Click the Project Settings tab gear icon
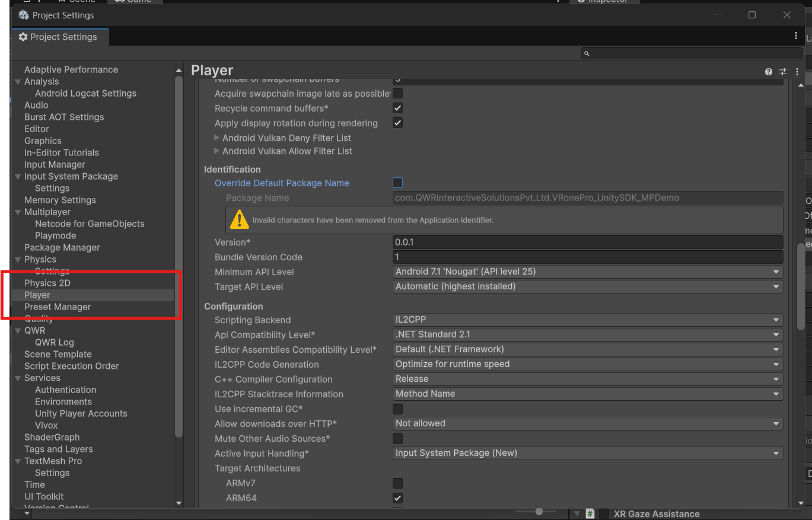 coord(23,37)
